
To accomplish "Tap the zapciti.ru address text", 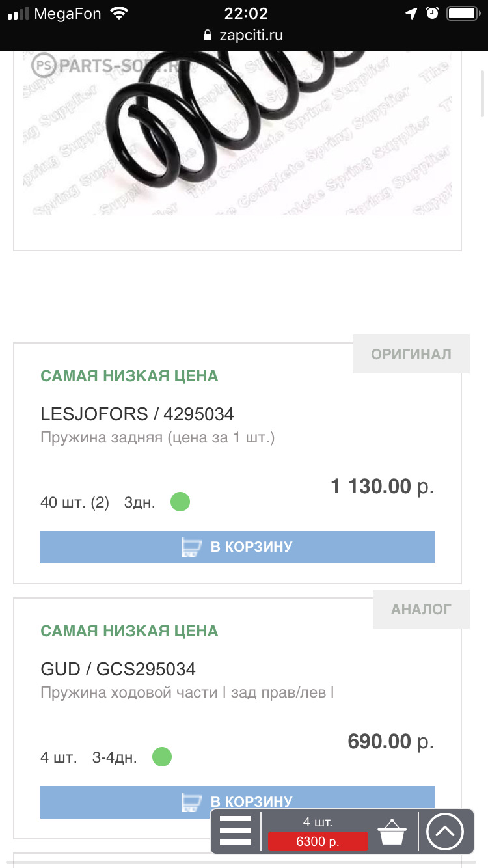I will click(251, 36).
